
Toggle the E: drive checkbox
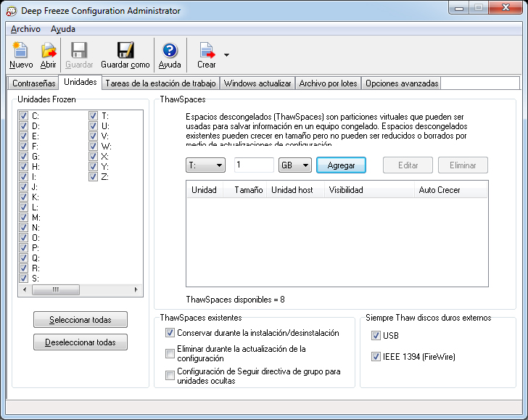point(23,136)
